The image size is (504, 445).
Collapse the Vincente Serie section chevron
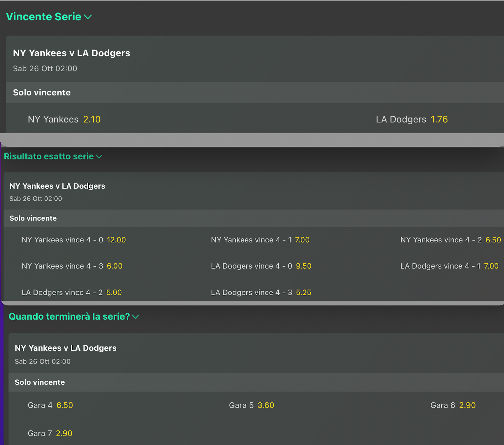click(88, 17)
